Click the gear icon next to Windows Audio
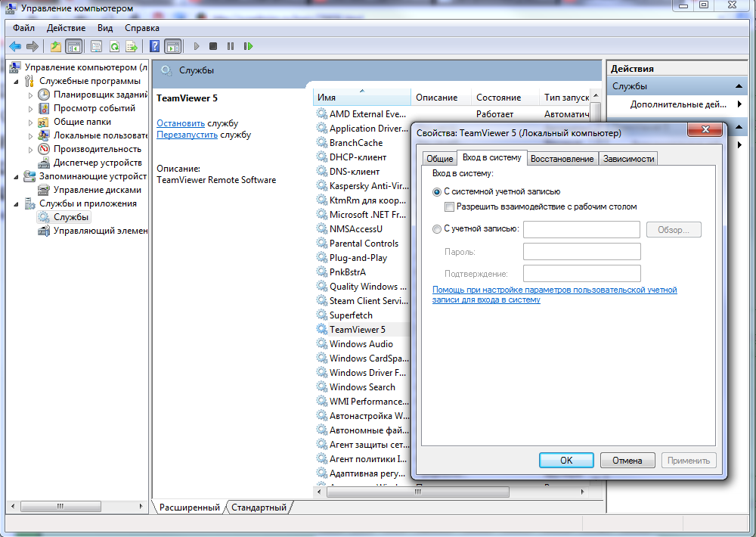This screenshot has height=537, width=756. [321, 344]
